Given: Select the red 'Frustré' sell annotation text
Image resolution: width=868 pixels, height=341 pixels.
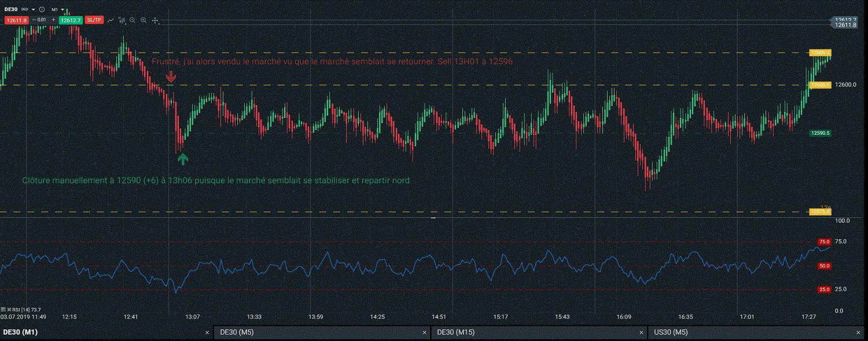Looking at the screenshot, I should 332,61.
